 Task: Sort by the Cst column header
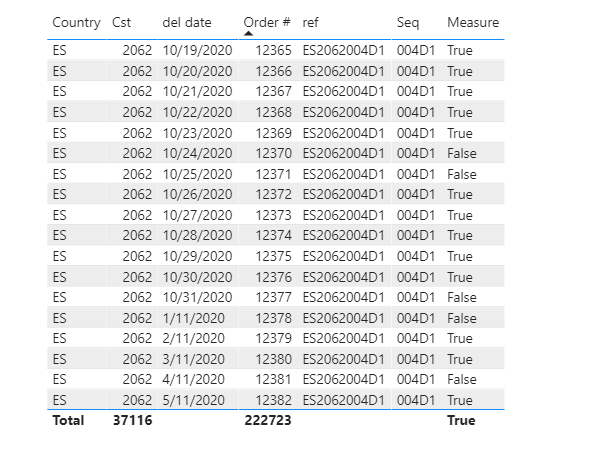pyautogui.click(x=122, y=22)
